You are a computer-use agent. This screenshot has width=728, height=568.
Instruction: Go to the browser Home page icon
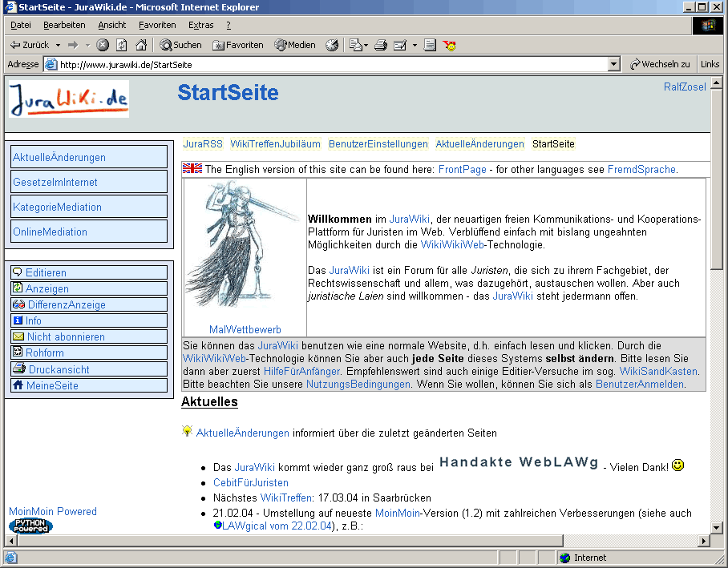[141, 45]
